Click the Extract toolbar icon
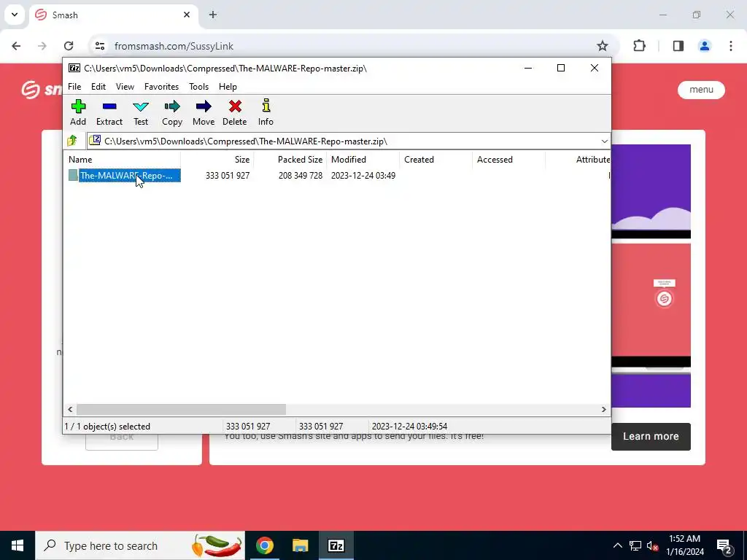The width and height of the screenshot is (747, 560). (x=109, y=112)
